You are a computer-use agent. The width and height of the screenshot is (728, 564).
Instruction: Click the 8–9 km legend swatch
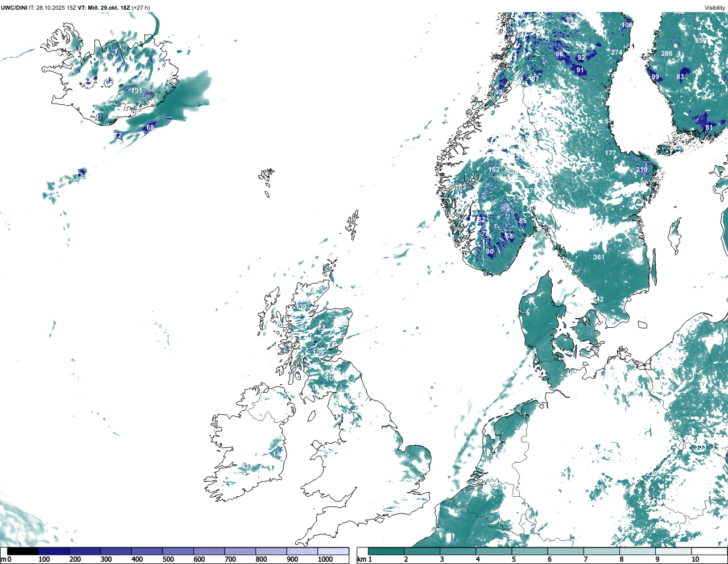638,551
